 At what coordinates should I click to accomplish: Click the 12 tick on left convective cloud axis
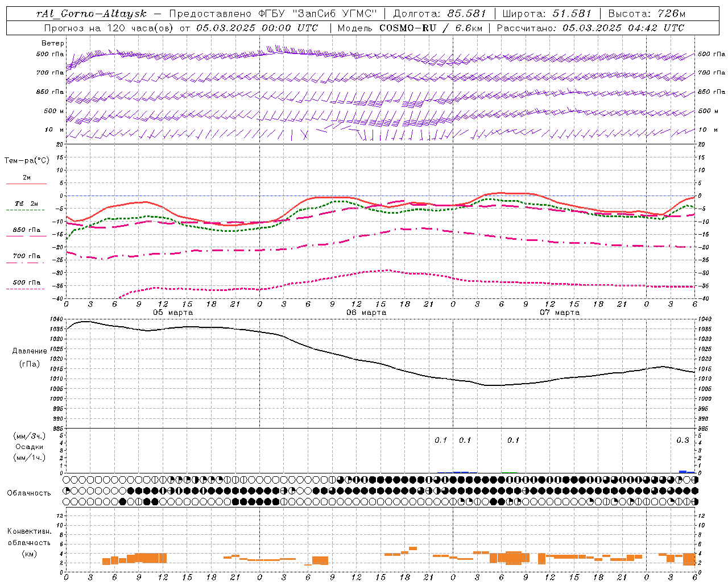point(59,516)
